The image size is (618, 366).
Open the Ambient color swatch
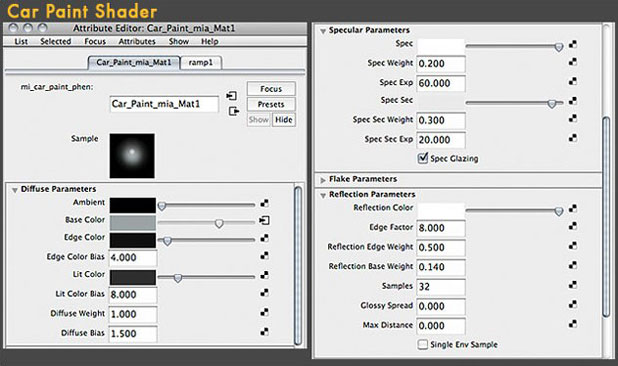click(132, 205)
